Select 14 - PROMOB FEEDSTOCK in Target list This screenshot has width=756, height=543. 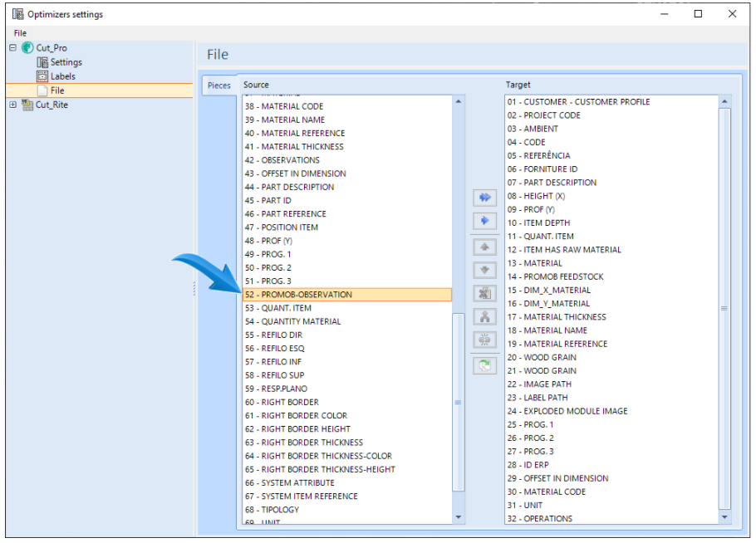tap(611, 276)
